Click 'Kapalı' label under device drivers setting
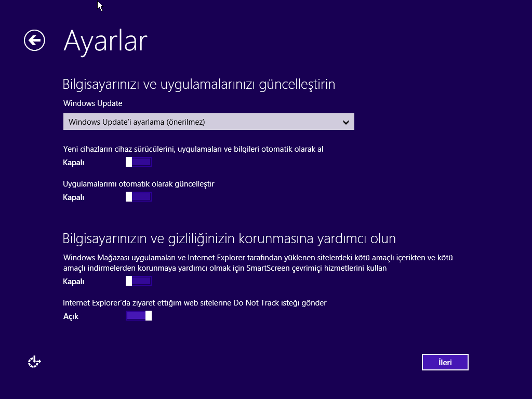This screenshot has height=399, width=532. [x=74, y=163]
